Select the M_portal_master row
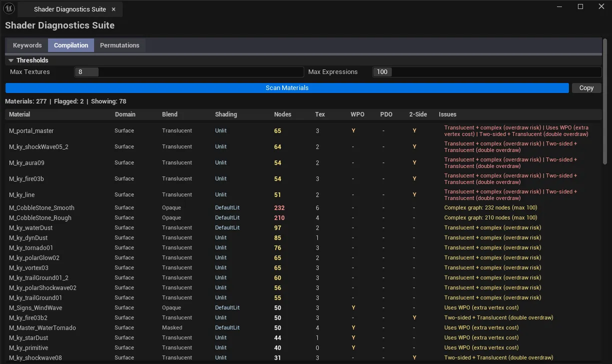 click(x=303, y=131)
